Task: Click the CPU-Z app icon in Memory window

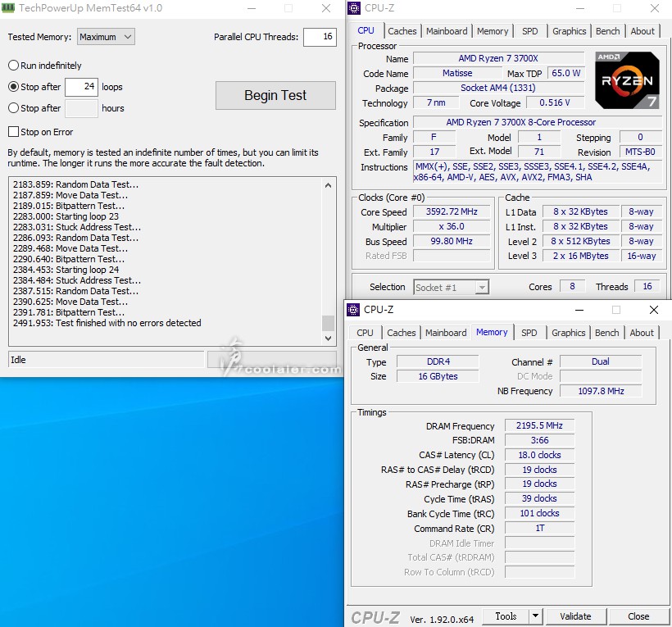Action: pos(353,310)
